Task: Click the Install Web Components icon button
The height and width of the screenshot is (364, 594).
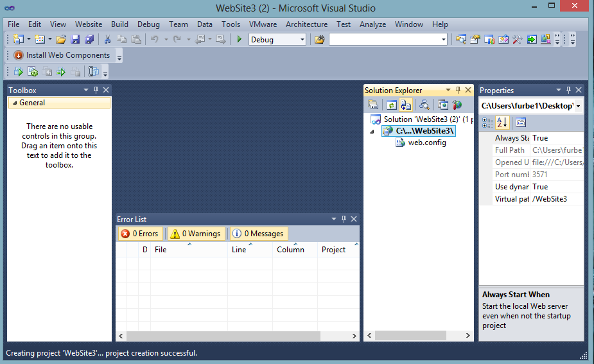Action: pyautogui.click(x=62, y=55)
